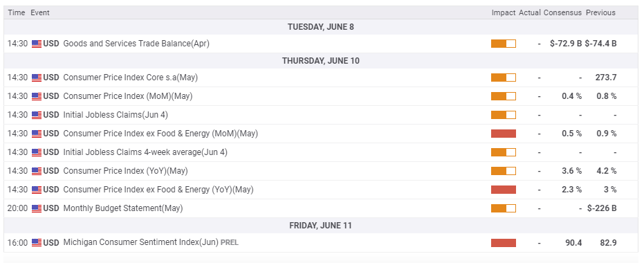
Task: Click the red impact bar for CPI ex Food & Energy (YoY)
Action: pyautogui.click(x=504, y=190)
